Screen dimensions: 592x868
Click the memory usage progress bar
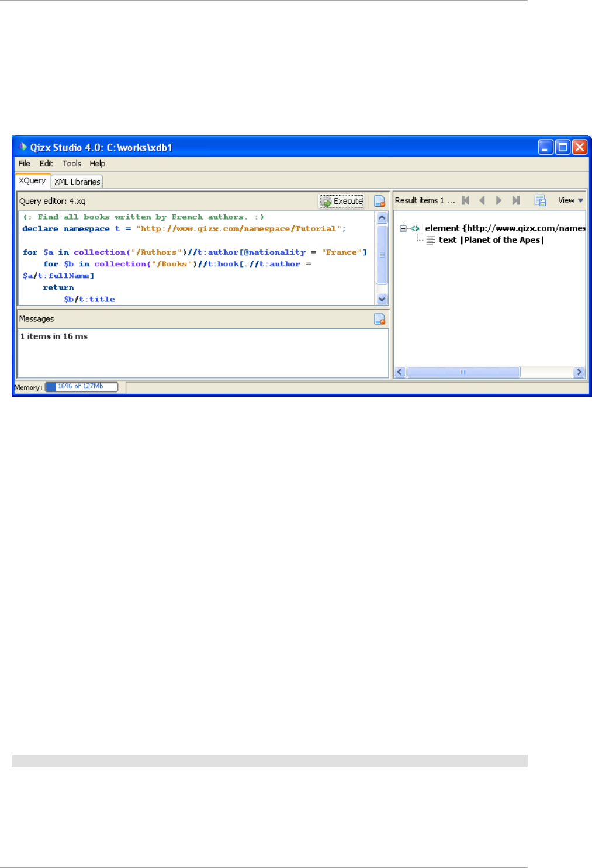pos(82,387)
